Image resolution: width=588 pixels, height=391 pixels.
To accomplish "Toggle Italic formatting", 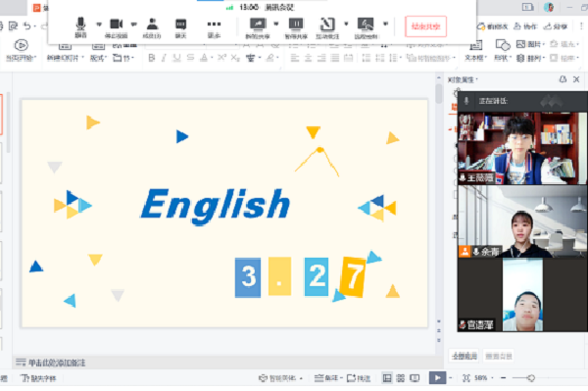I will click(164, 58).
